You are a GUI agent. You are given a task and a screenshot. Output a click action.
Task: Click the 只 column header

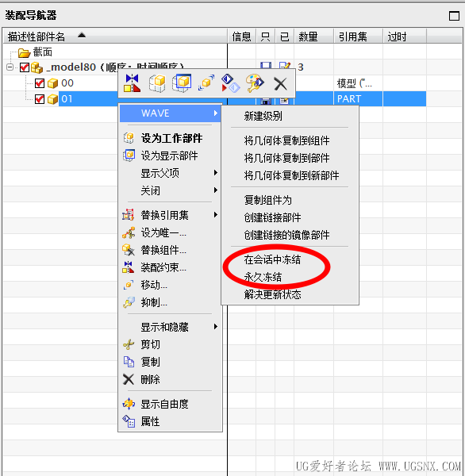[x=266, y=36]
